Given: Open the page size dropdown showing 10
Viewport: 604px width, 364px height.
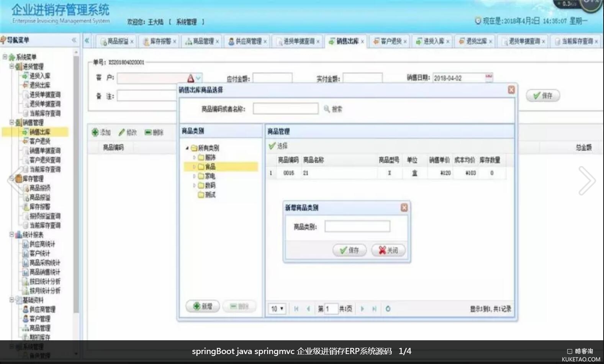Looking at the screenshot, I should [x=278, y=309].
